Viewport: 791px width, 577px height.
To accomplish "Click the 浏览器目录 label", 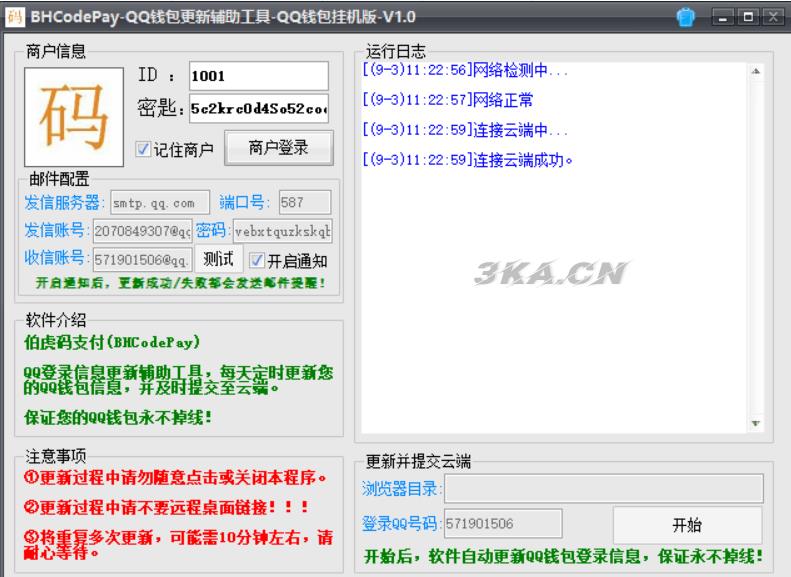I will pyautogui.click(x=402, y=488).
